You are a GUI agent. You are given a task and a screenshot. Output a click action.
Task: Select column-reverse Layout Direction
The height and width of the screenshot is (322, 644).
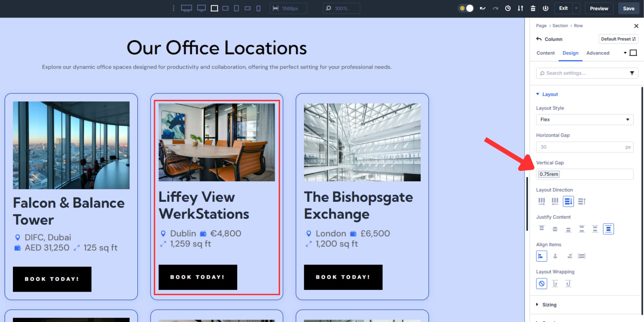[x=582, y=201]
